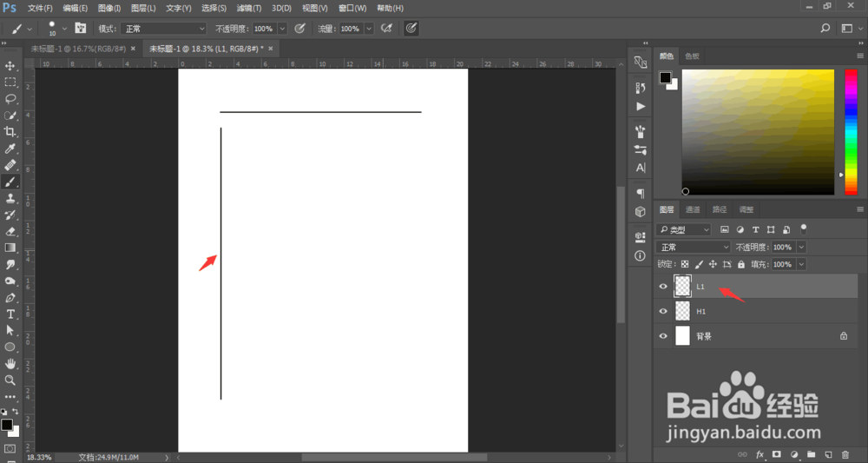
Task: Open 流量 flow slider arrow
Action: pos(369,29)
